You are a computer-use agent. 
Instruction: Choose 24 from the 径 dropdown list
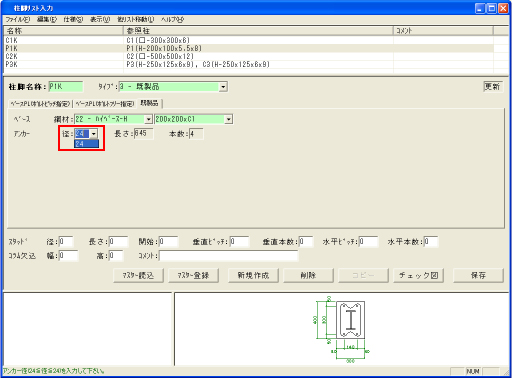[87, 144]
